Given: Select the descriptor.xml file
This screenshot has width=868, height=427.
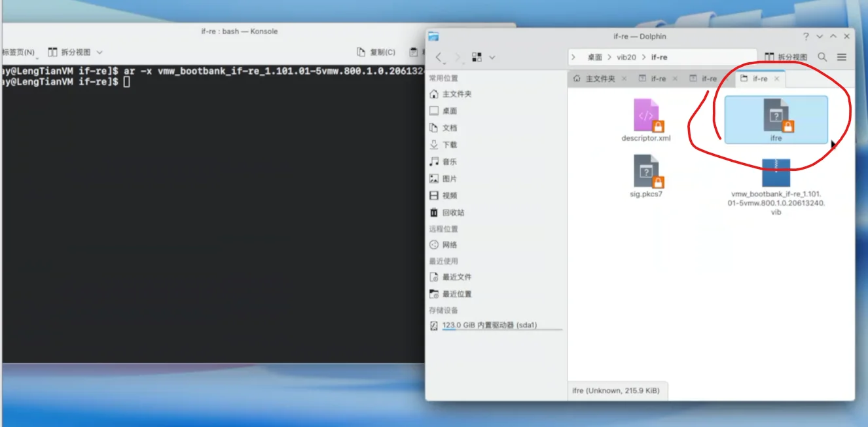Looking at the screenshot, I should pos(646,121).
